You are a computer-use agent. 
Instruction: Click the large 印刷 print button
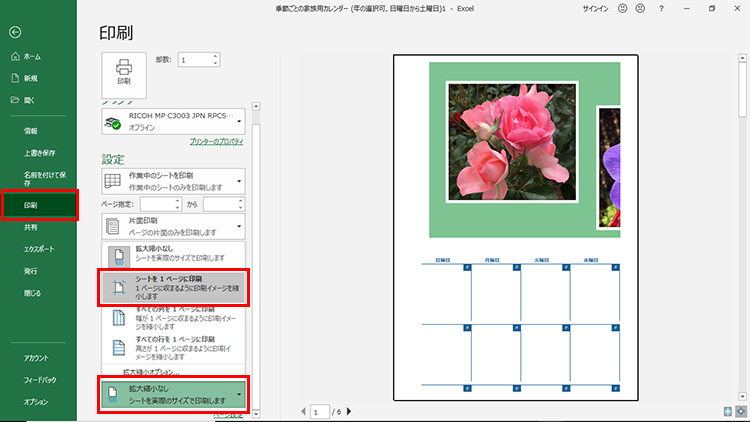124,74
